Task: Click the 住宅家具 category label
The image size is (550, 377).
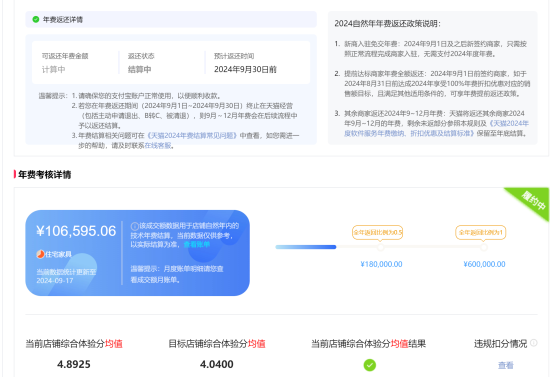Action: (58, 254)
